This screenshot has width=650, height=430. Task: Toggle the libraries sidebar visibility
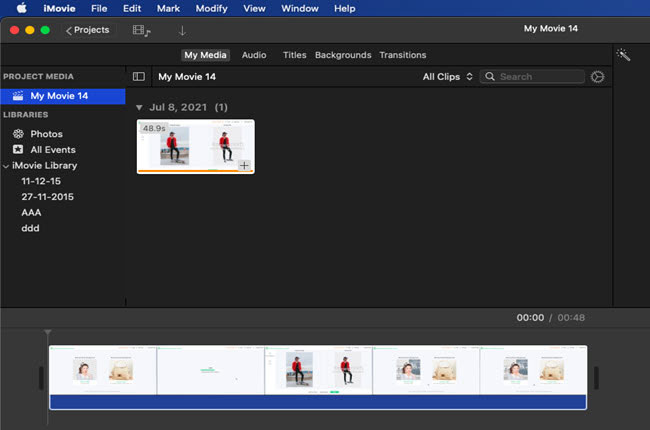[x=139, y=77]
